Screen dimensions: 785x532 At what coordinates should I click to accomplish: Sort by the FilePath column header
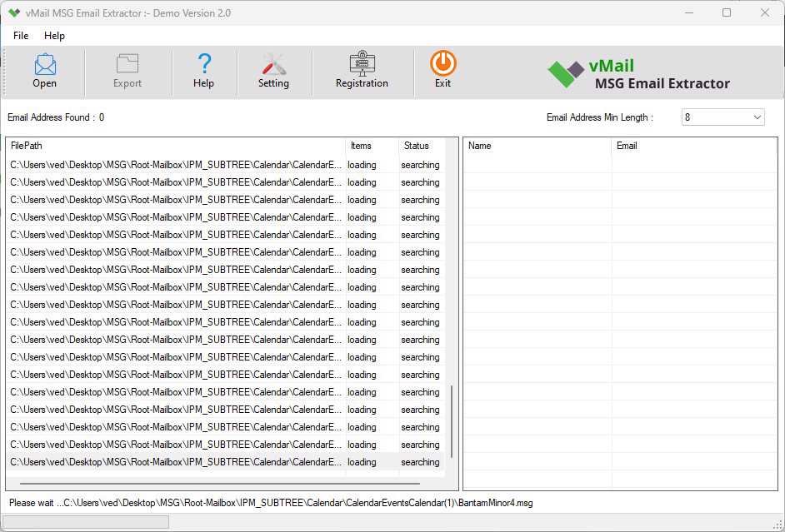177,146
